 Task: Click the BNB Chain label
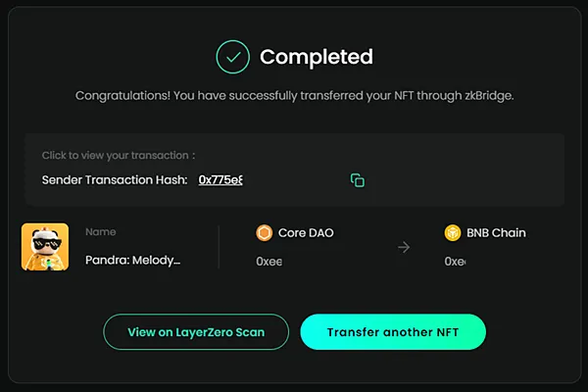coord(496,233)
